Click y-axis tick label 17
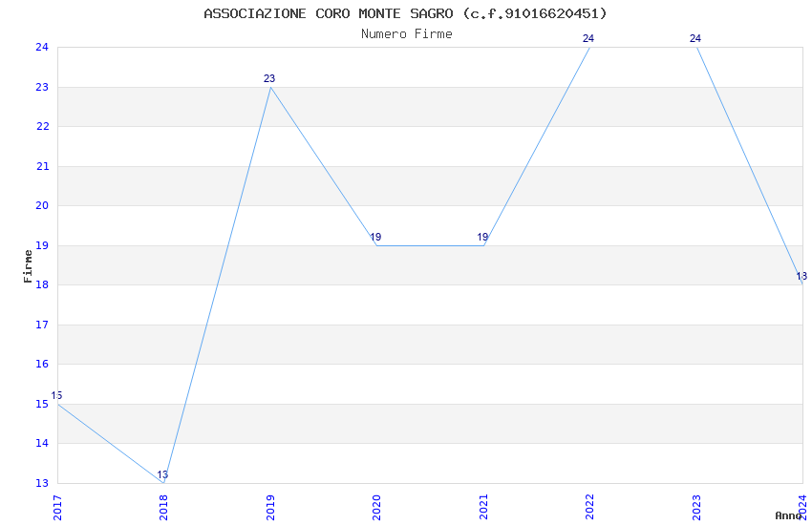Screen dimensions: 812x525 coord(42,325)
